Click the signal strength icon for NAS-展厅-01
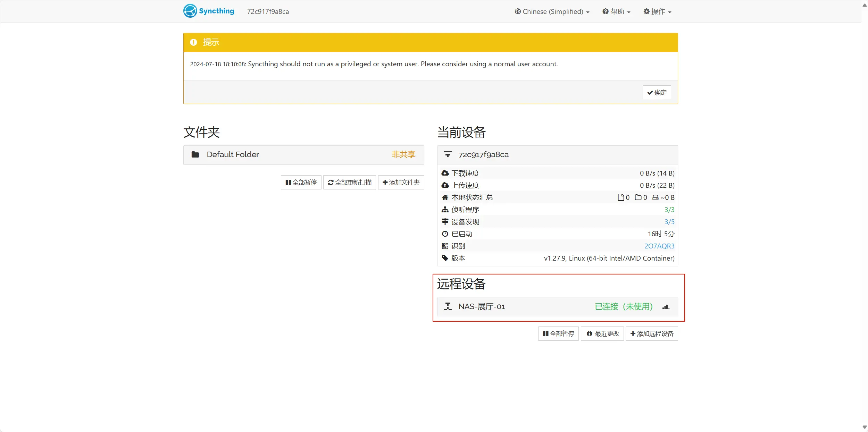Image resolution: width=868 pixels, height=432 pixels. (x=665, y=307)
